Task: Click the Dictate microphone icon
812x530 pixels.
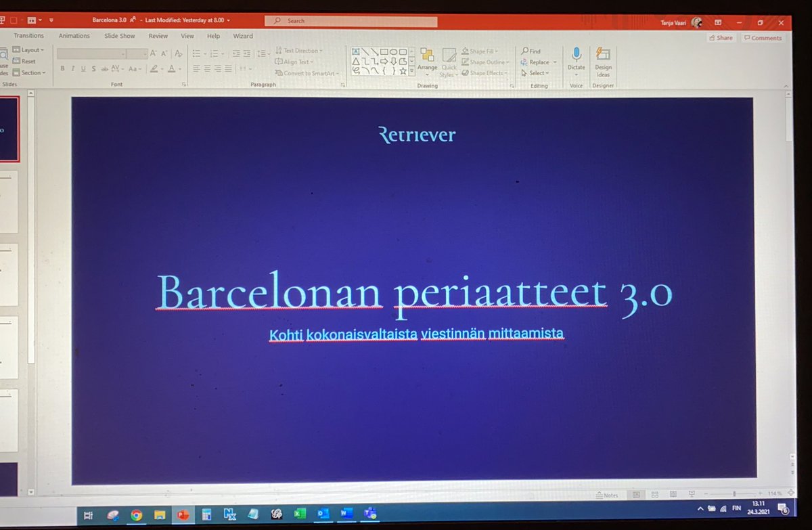Action: [577, 54]
